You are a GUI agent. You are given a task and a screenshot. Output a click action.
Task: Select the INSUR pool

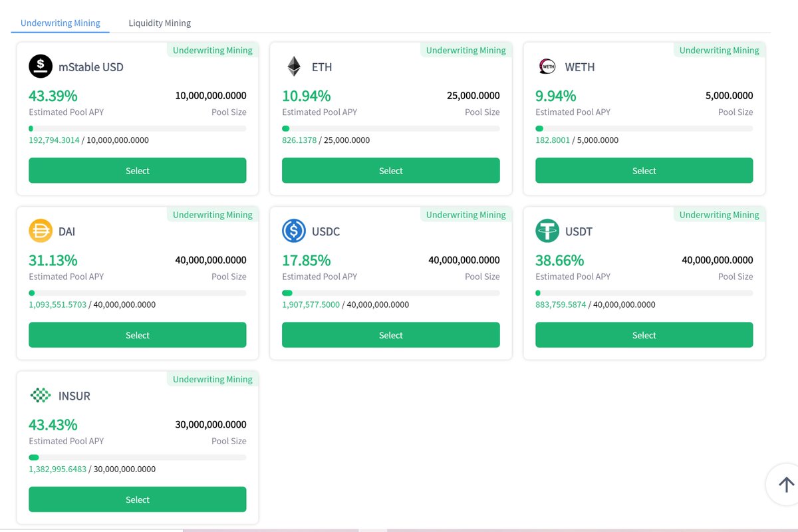click(x=138, y=499)
